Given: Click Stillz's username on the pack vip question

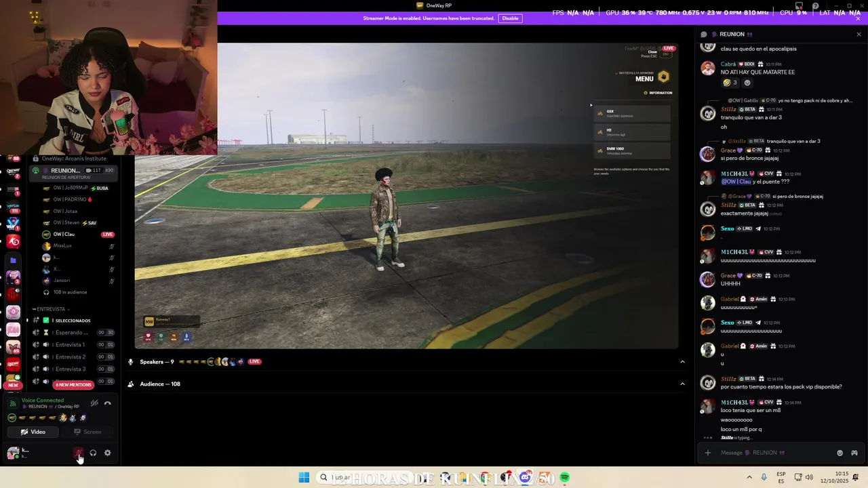Looking at the screenshot, I should pos(728,379).
